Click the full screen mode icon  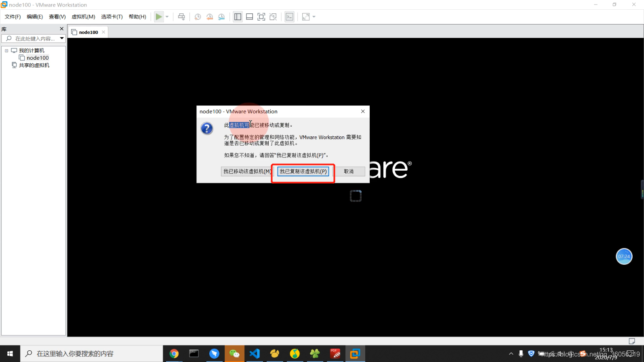coord(261,17)
